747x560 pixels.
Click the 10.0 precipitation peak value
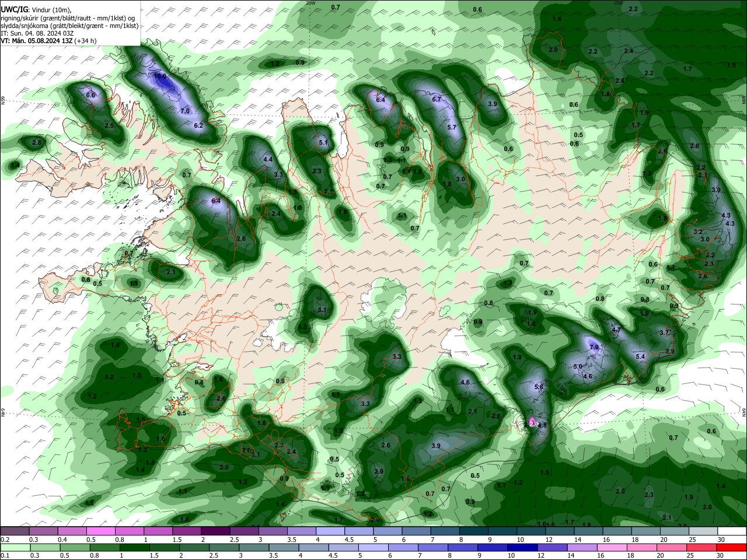(160, 76)
